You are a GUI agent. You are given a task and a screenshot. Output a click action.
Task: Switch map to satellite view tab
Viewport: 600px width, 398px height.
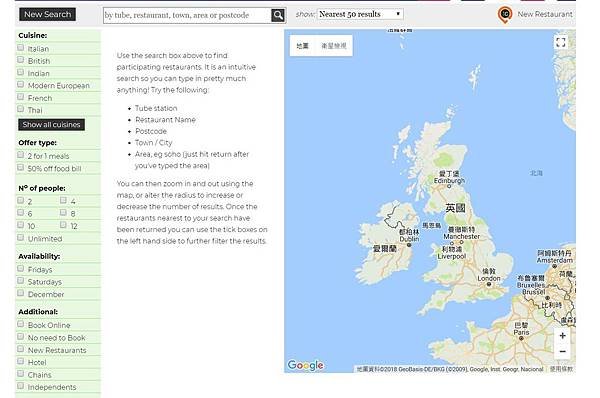[x=334, y=46]
